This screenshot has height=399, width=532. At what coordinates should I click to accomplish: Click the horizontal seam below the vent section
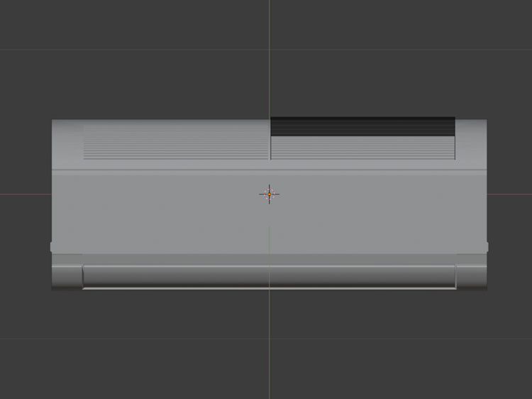[x=177, y=170]
